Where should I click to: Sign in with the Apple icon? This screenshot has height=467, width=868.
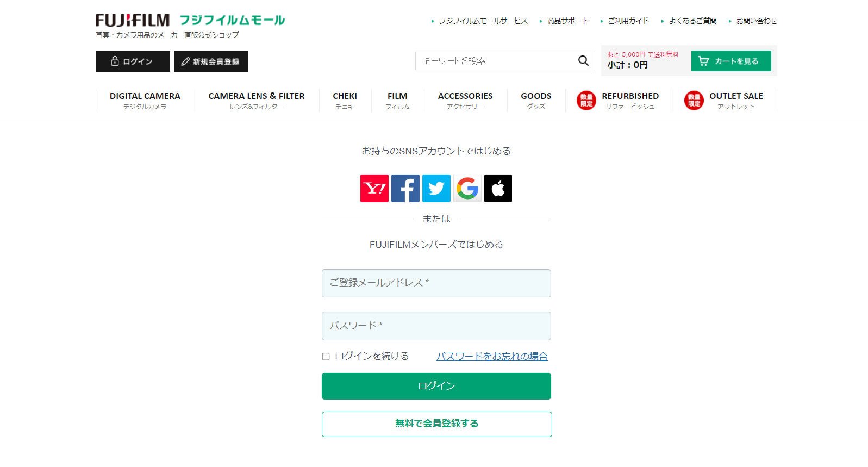[x=498, y=188]
